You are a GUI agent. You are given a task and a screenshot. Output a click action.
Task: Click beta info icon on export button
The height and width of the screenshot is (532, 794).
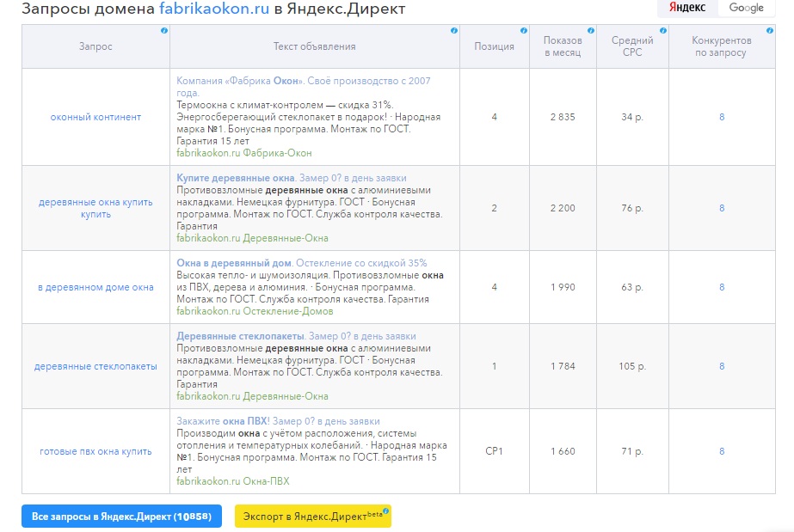(x=386, y=511)
